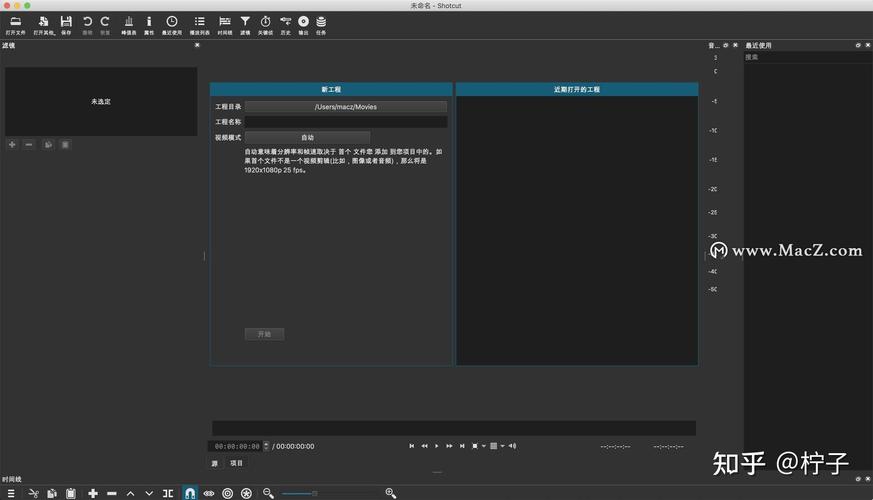
Task: Add a filter with the plus button
Action: tap(12, 145)
